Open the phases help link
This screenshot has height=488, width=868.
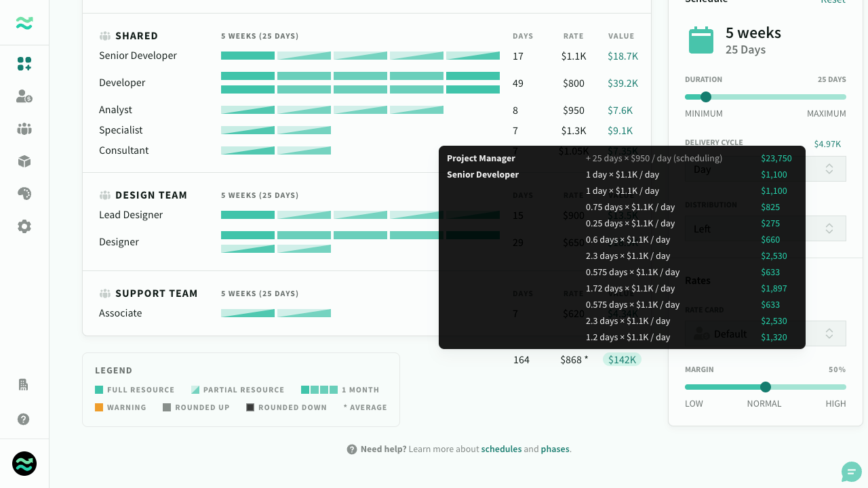coord(555,449)
